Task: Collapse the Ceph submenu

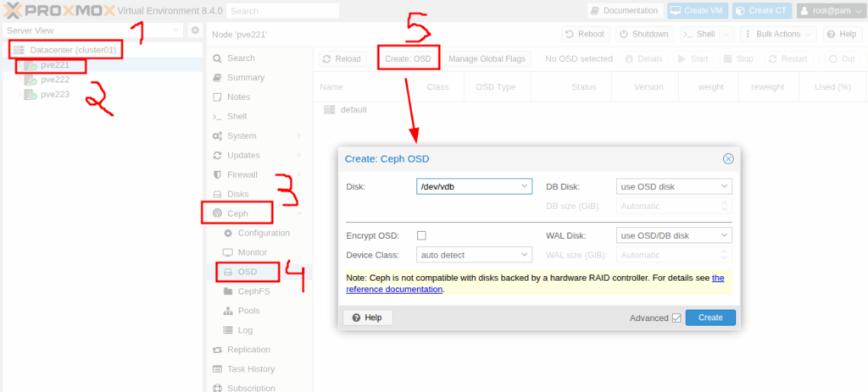Action: [x=299, y=213]
